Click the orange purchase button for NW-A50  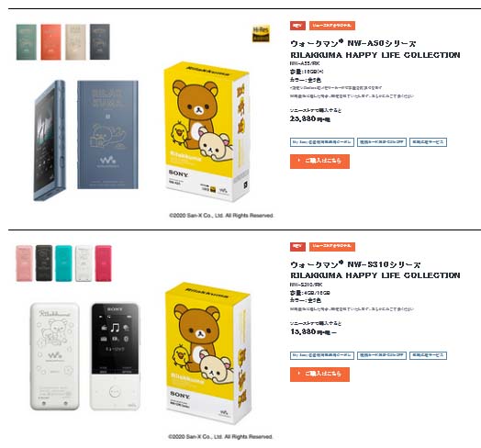click(319, 162)
